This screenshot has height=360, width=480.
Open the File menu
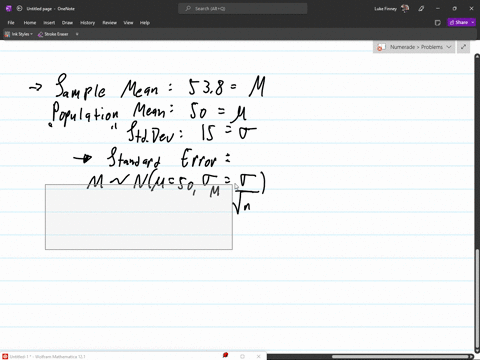point(11,23)
